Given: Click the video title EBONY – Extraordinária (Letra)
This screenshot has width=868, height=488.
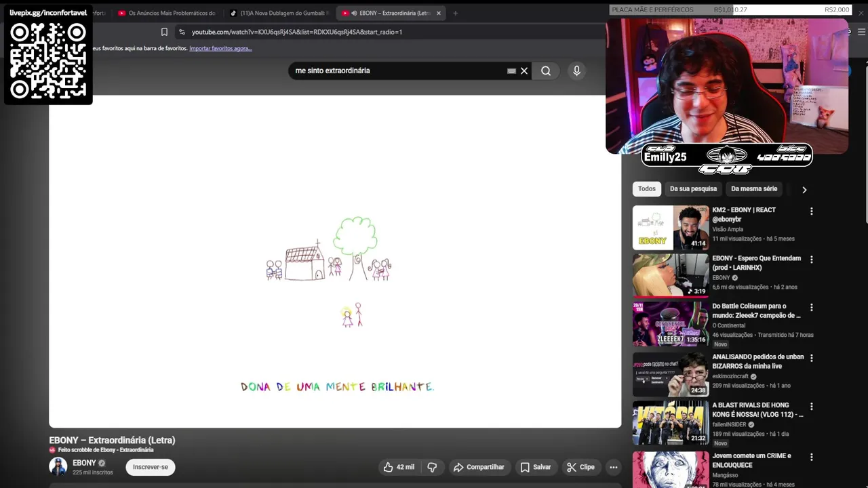Looking at the screenshot, I should click(x=112, y=440).
